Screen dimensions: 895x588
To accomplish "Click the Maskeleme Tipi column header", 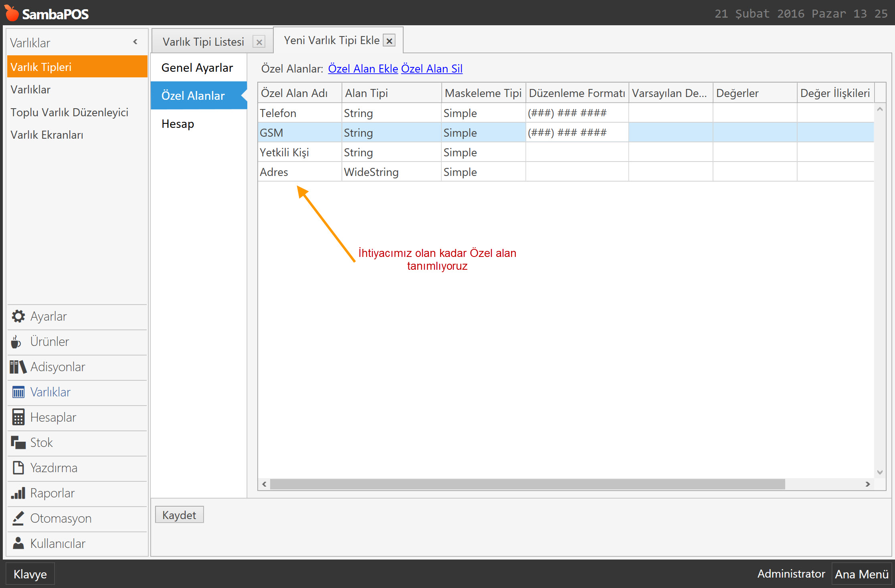I will point(483,93).
